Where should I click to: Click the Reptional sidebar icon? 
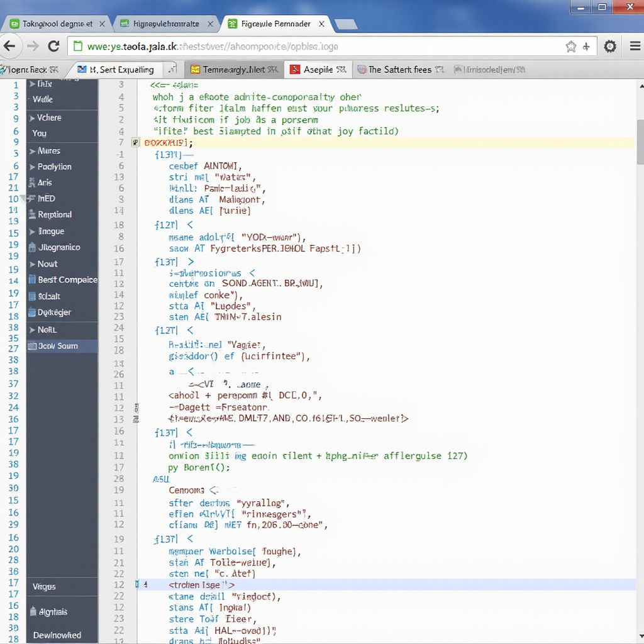32,215
